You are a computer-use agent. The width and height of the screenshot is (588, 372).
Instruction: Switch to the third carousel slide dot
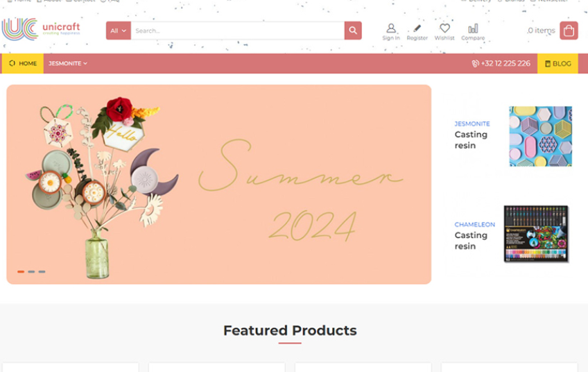[42, 271]
